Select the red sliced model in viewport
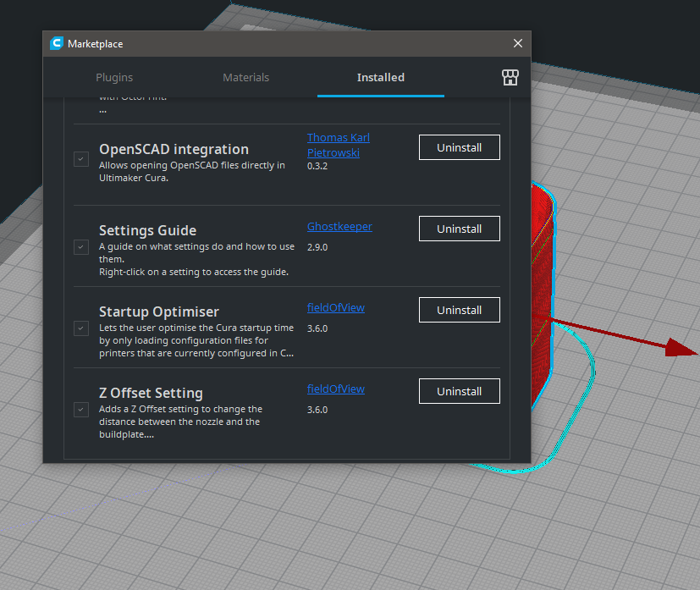 click(x=542, y=285)
